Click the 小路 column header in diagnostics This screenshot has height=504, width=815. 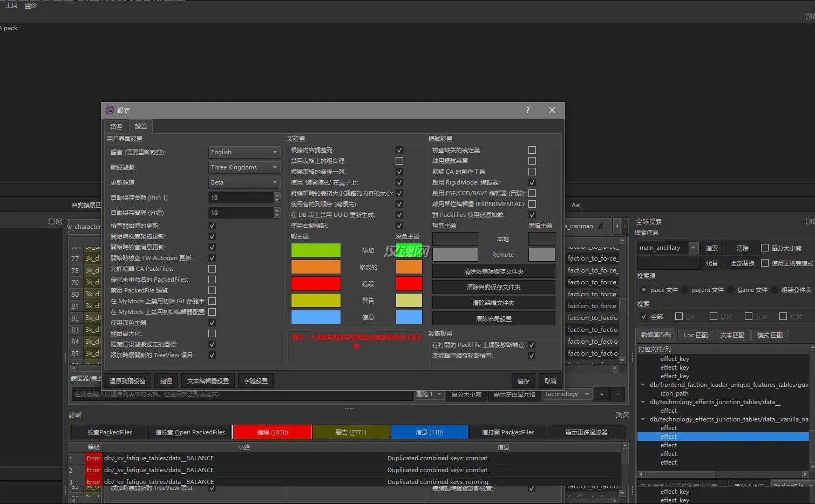coord(243,447)
